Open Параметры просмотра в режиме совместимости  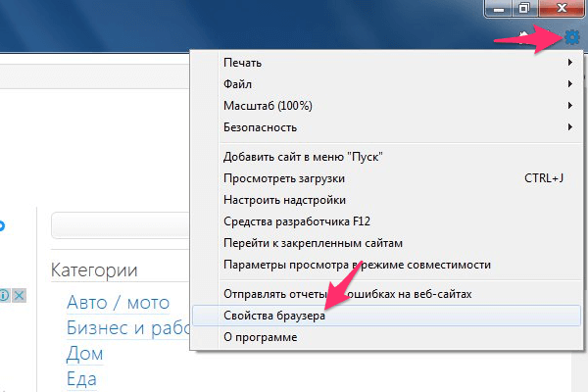tap(358, 265)
